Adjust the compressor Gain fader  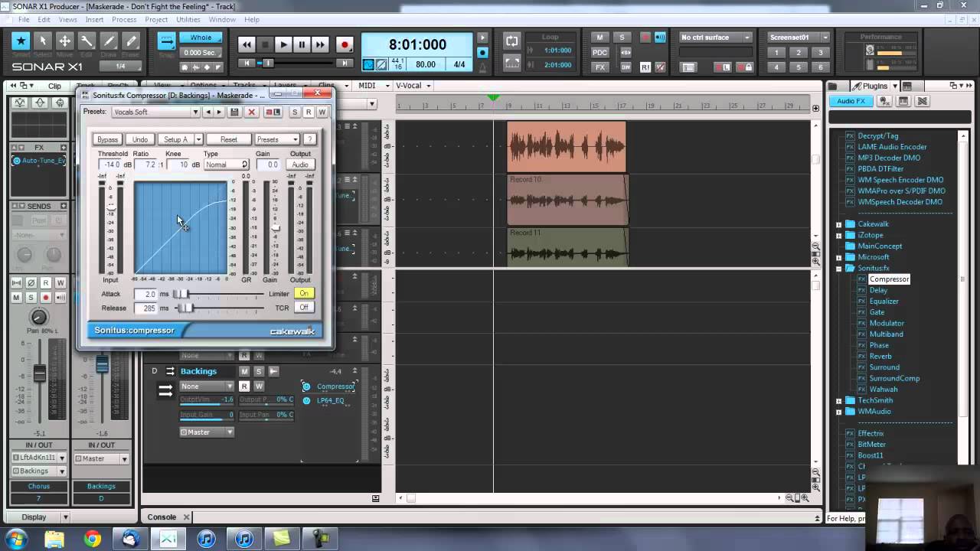click(276, 229)
